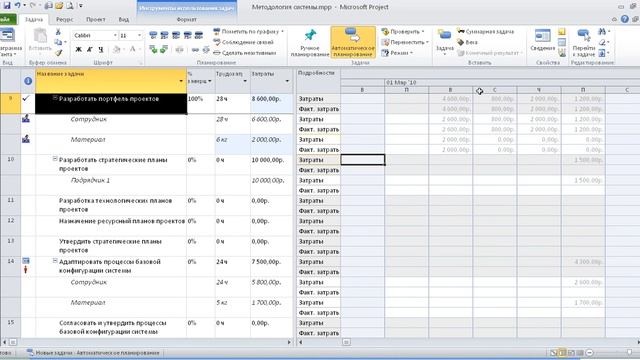The image size is (640, 360).
Task: Toggle italic К formatting
Action: tap(90, 50)
